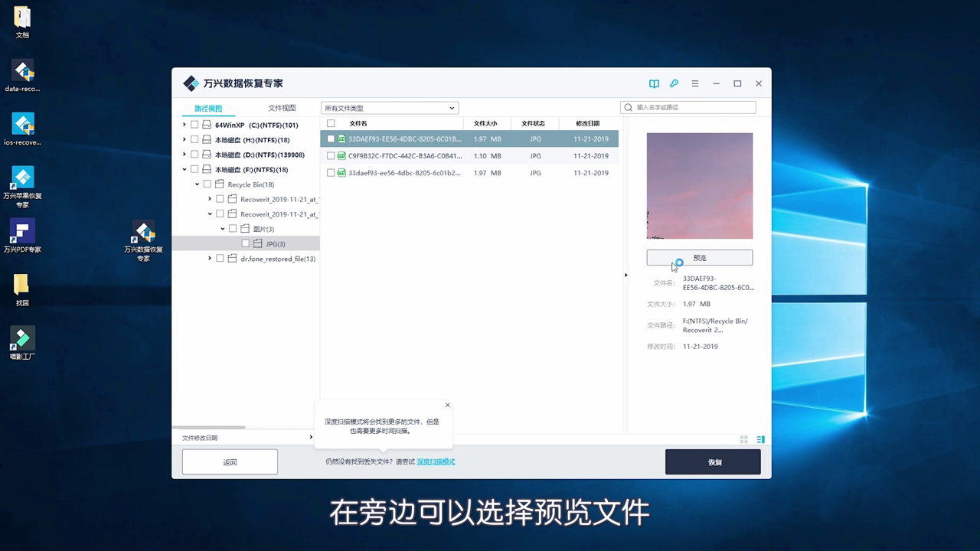Switch to grid thumbnail view
The height and width of the screenshot is (551, 980).
[743, 439]
